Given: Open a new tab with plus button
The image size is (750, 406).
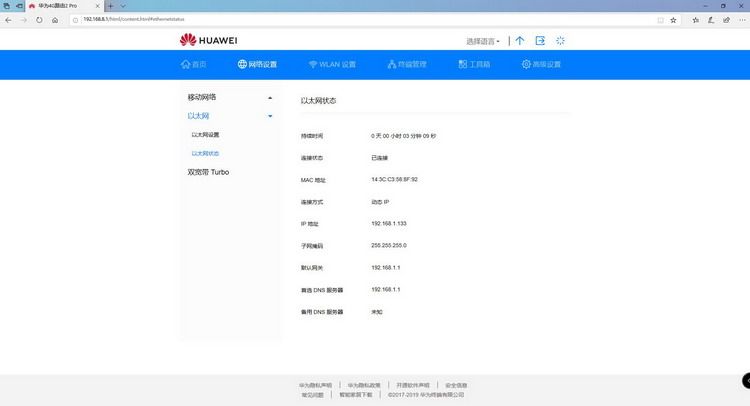Looking at the screenshot, I should coord(110,6).
